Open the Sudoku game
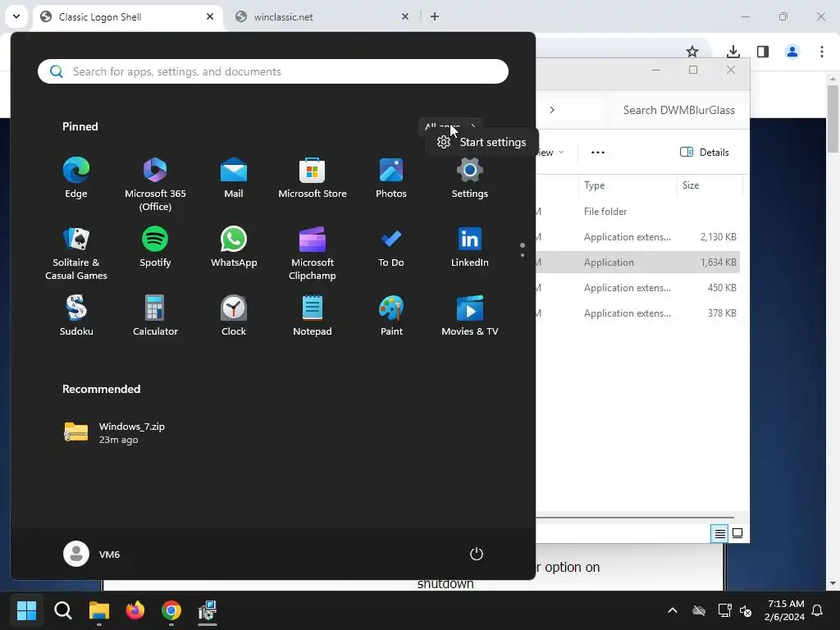 [76, 316]
